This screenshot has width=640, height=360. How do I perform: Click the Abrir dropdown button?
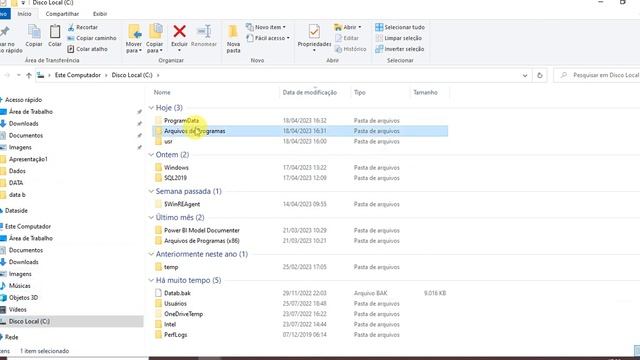pos(348,27)
